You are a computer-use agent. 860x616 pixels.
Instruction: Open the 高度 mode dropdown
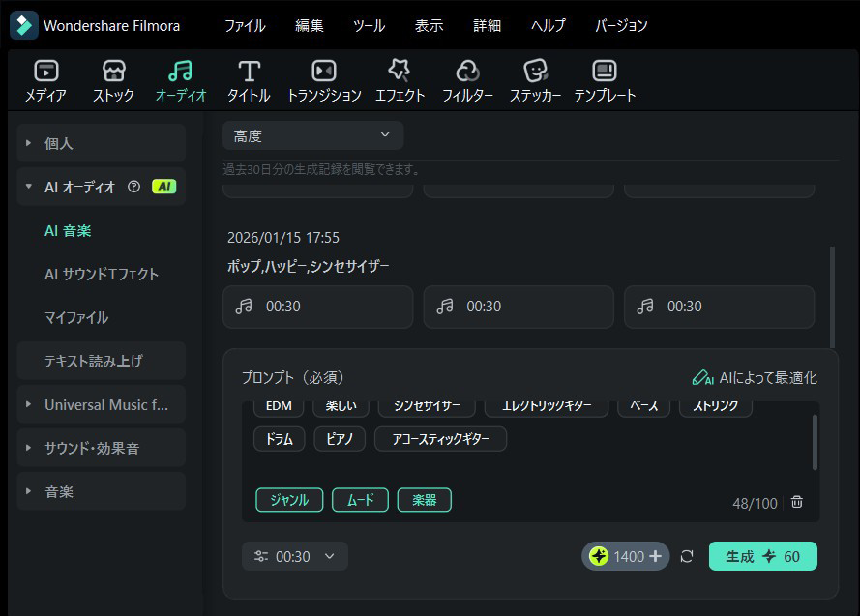(x=311, y=134)
